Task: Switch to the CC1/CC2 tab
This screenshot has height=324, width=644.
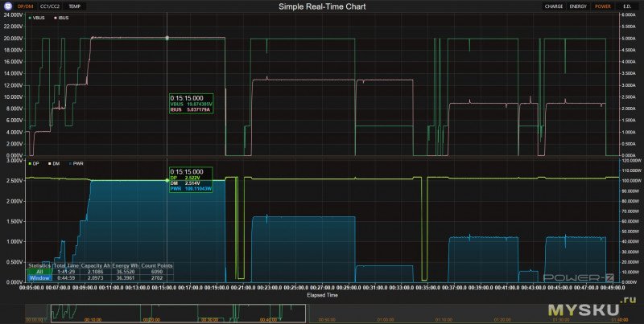Action: pyautogui.click(x=50, y=6)
